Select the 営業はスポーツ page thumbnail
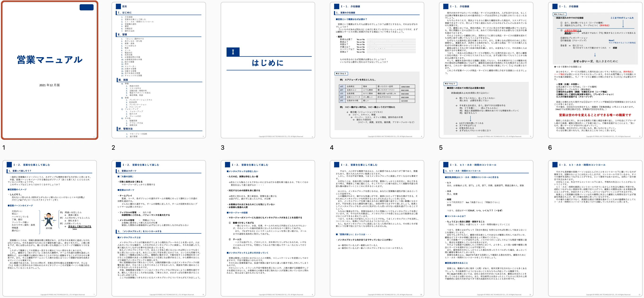 159,228
